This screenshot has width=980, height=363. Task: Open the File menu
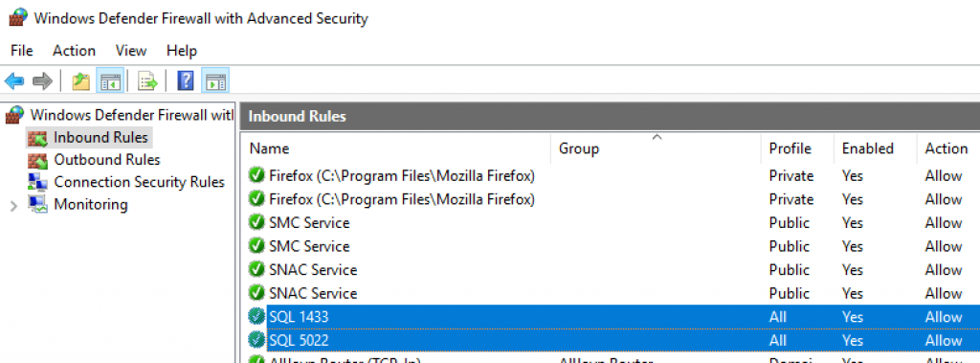click(22, 51)
